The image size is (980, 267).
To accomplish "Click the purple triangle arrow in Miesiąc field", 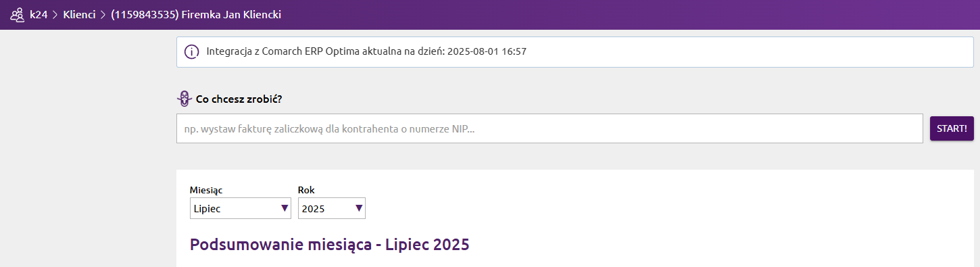I will point(285,208).
